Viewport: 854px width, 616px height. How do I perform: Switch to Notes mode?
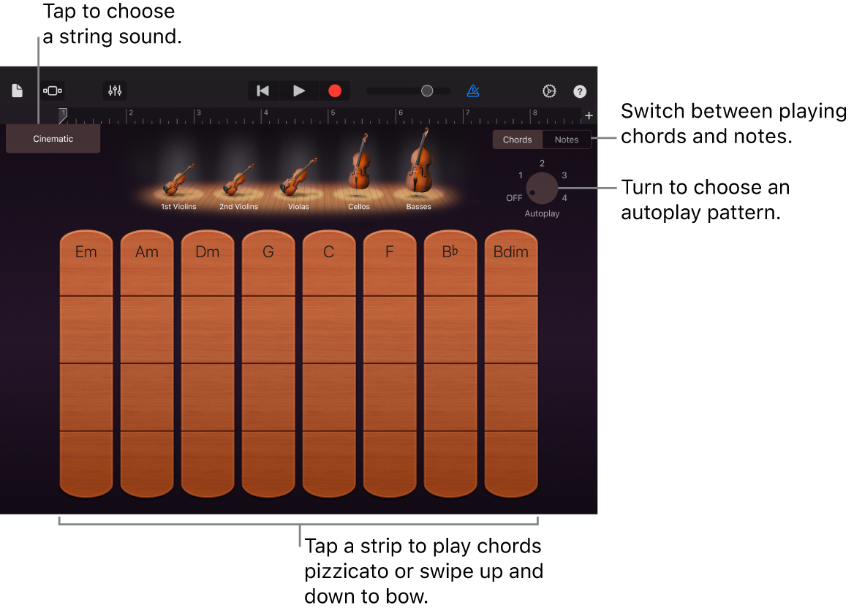tap(566, 139)
